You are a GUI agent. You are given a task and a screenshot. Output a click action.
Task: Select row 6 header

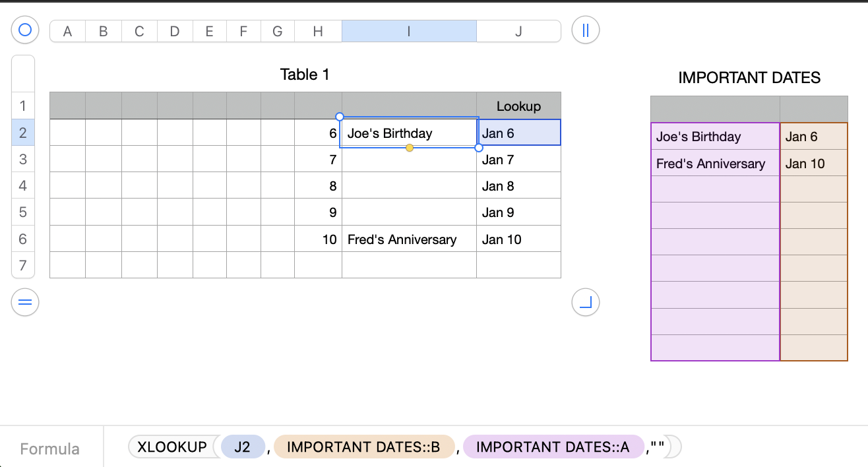[x=23, y=239]
